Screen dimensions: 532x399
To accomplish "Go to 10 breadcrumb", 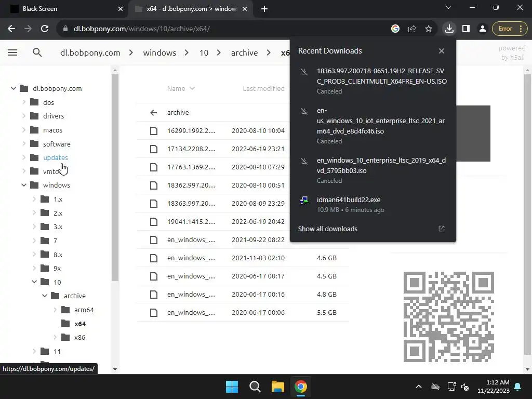I will pyautogui.click(x=204, y=53).
